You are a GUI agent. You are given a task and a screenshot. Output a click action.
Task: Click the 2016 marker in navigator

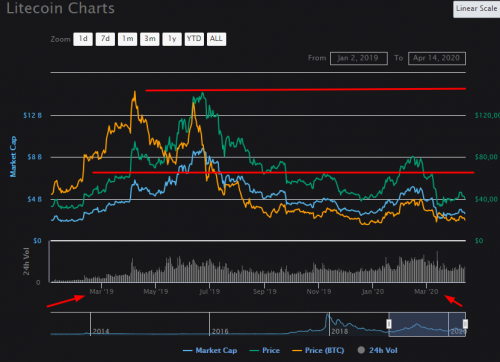click(220, 331)
